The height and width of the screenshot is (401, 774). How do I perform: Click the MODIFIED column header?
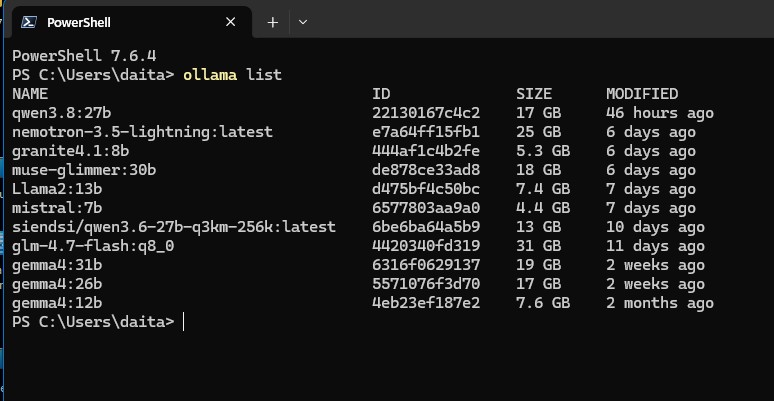tap(642, 94)
